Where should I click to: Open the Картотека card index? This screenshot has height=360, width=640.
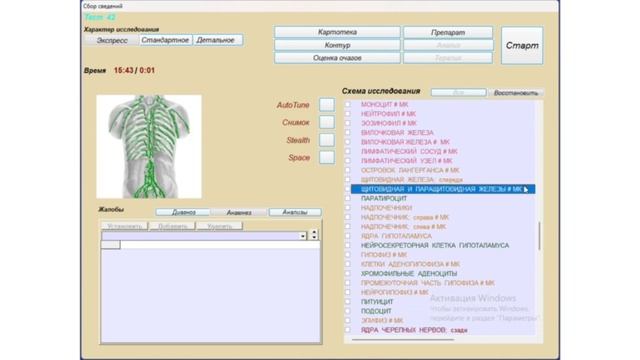pyautogui.click(x=337, y=32)
